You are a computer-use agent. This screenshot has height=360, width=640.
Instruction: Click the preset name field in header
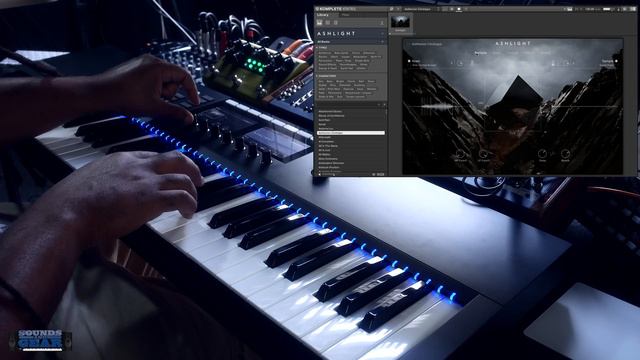(420, 9)
